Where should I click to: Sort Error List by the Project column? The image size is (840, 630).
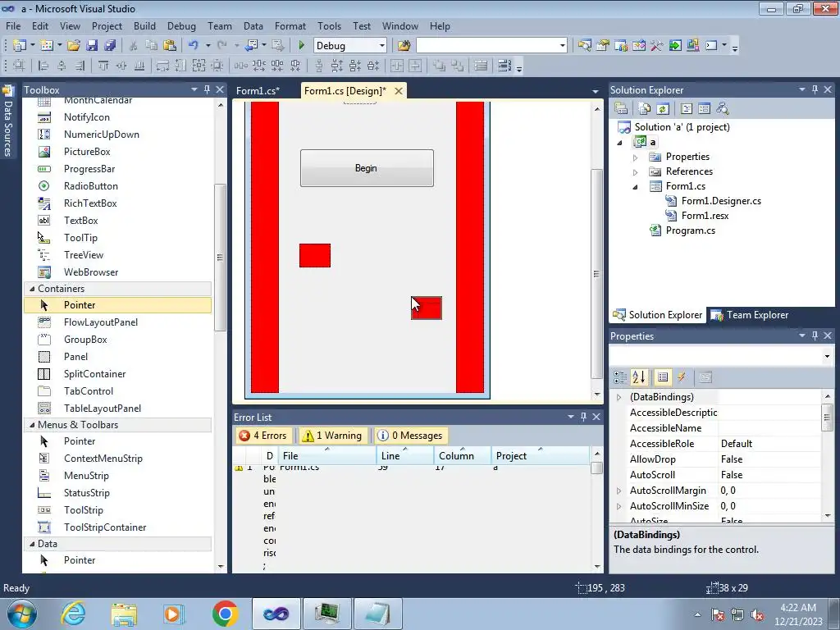[540, 455]
